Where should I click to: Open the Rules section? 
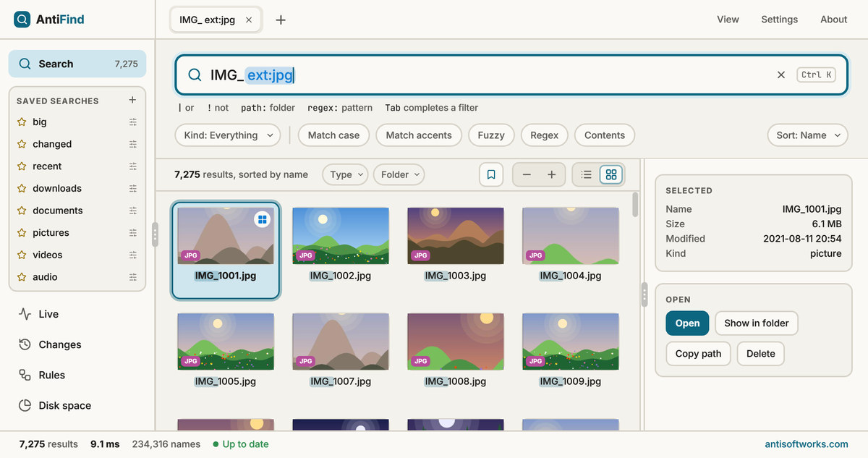[x=77, y=375]
